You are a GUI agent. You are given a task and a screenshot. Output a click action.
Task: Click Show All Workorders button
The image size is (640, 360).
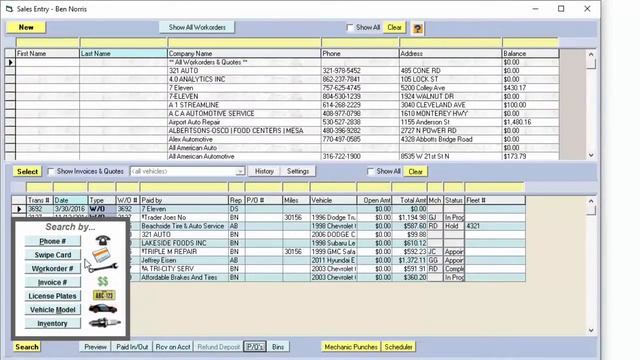coord(197,27)
